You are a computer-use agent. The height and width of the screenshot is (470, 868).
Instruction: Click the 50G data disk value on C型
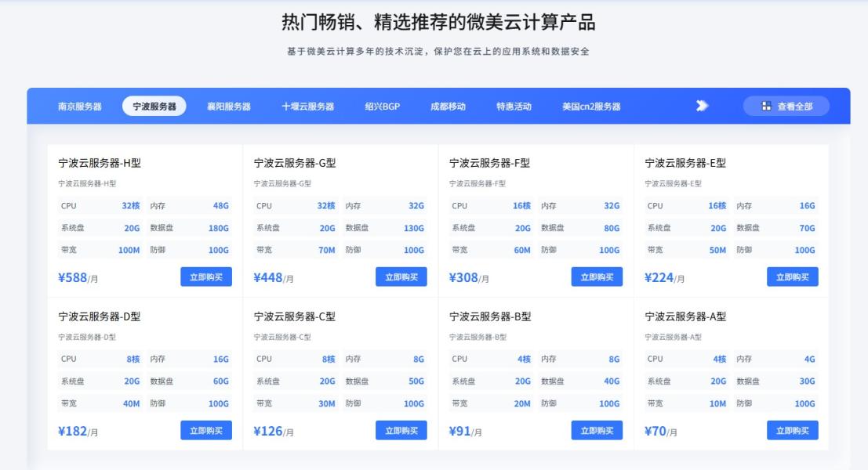[416, 381]
